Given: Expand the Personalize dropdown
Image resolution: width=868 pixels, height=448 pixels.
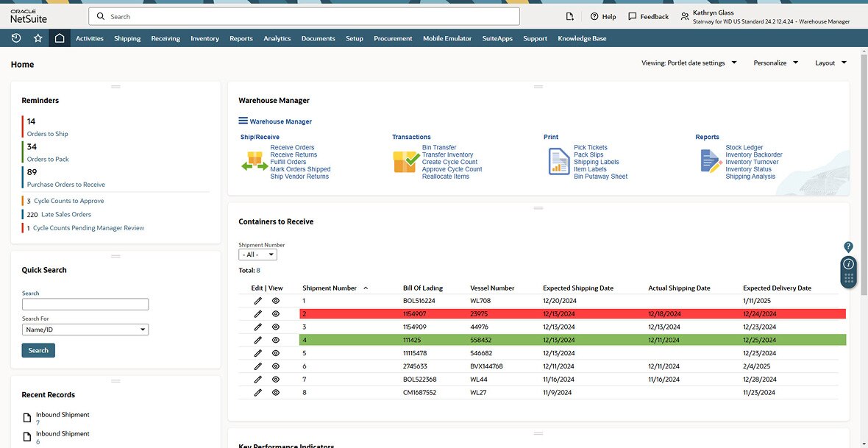Looking at the screenshot, I should click(x=775, y=63).
